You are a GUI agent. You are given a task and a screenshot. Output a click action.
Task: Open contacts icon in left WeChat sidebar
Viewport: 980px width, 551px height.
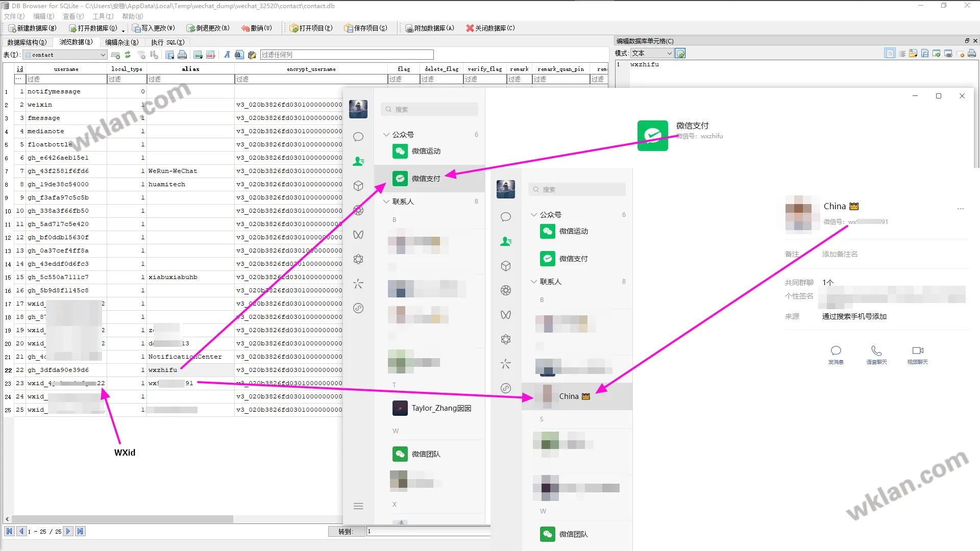[x=358, y=161]
